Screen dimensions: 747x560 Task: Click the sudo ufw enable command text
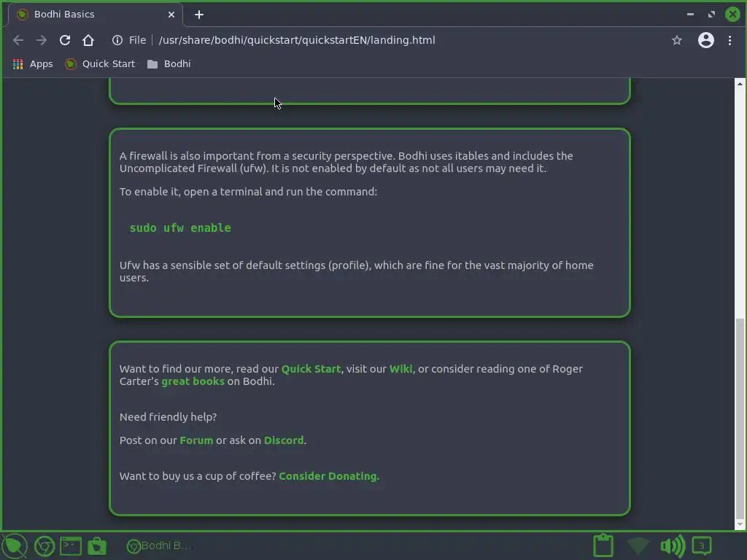click(180, 228)
